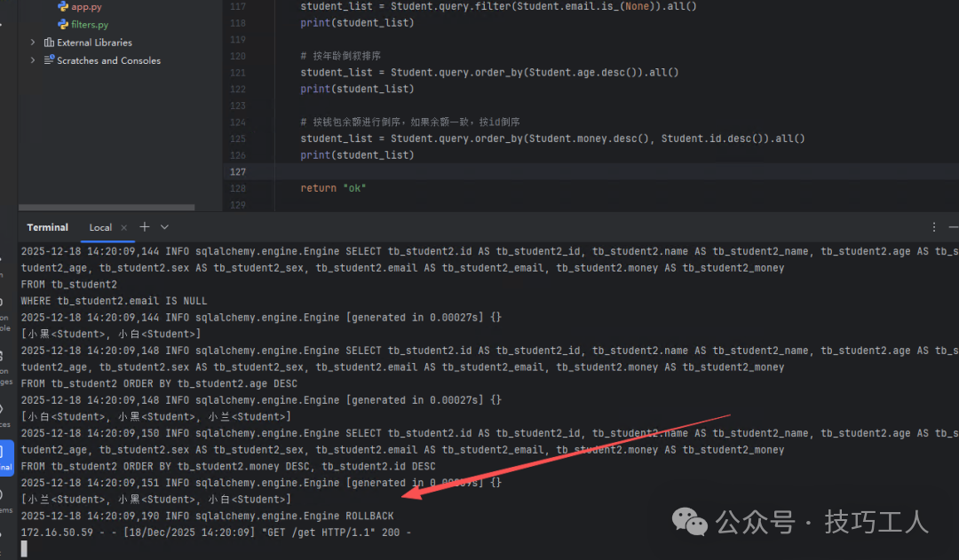The height and width of the screenshot is (560, 959).
Task: Click 'ORDER BY tb_student2.age DESC' terminal line
Action: tap(159, 383)
